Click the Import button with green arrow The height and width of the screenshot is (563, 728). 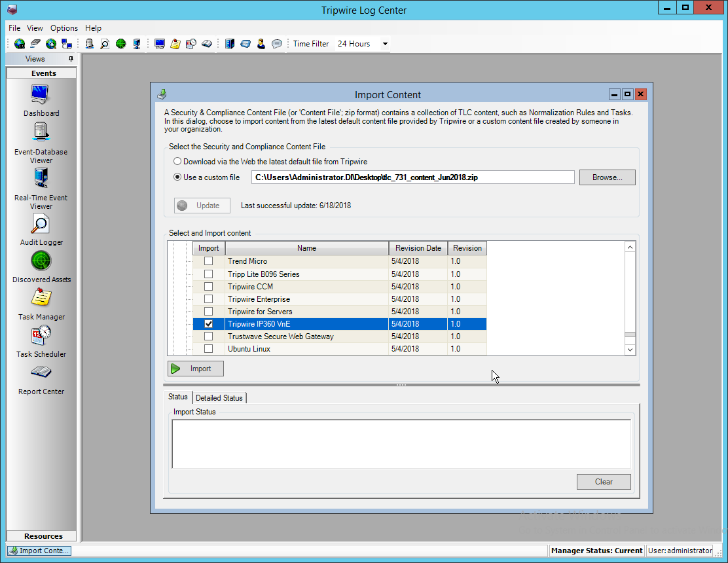[x=196, y=369]
